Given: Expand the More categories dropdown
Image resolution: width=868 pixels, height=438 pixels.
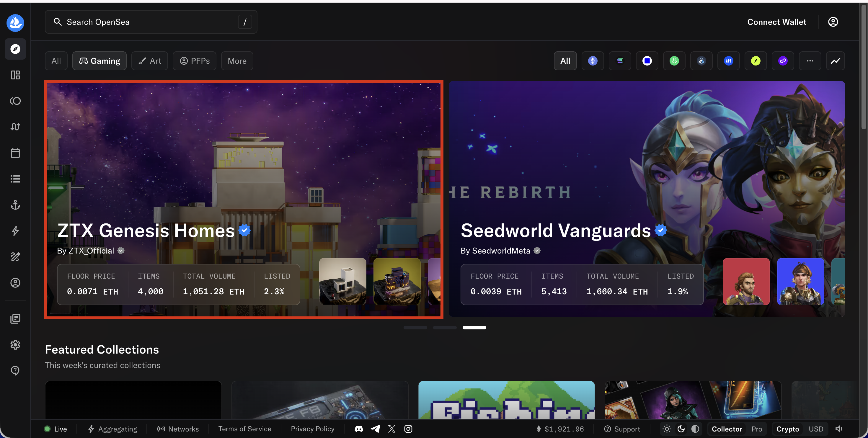Looking at the screenshot, I should [237, 61].
